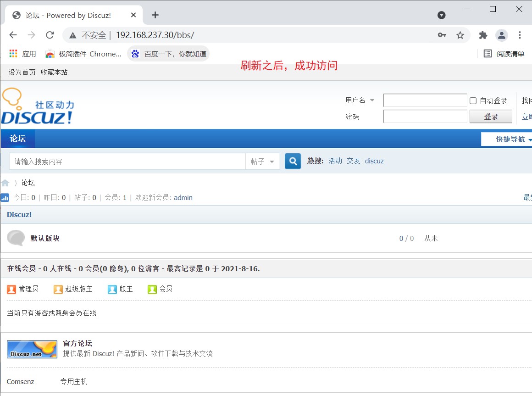Click the 登录 button

[x=491, y=117]
